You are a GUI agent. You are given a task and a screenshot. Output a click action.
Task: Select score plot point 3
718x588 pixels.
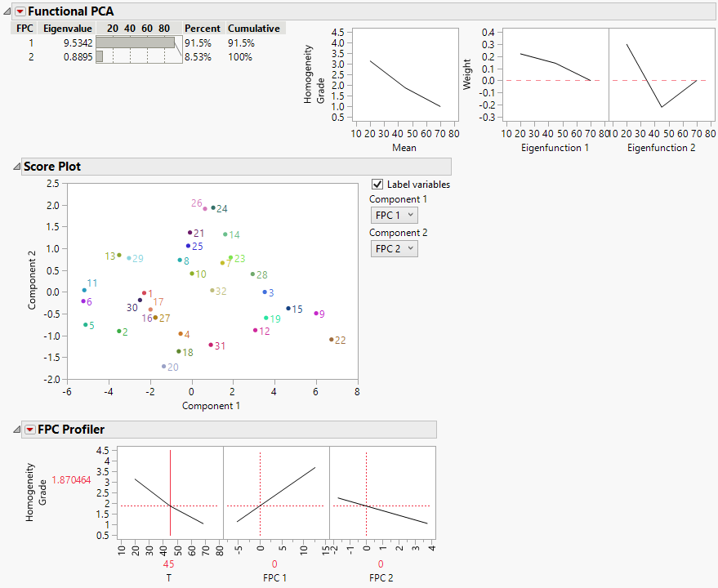coord(265,292)
